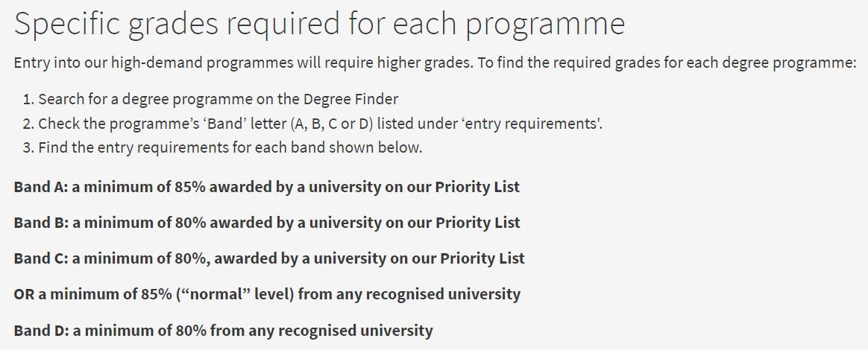Click the Band B requirement line
The width and height of the screenshot is (868, 350).
tap(267, 223)
